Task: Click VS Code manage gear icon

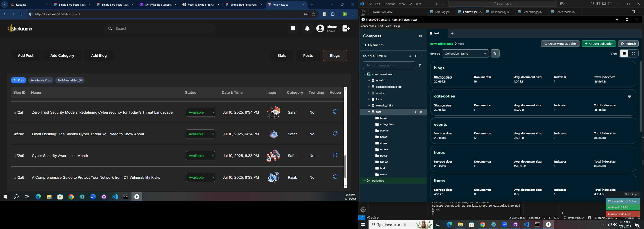Action: pos(363,210)
